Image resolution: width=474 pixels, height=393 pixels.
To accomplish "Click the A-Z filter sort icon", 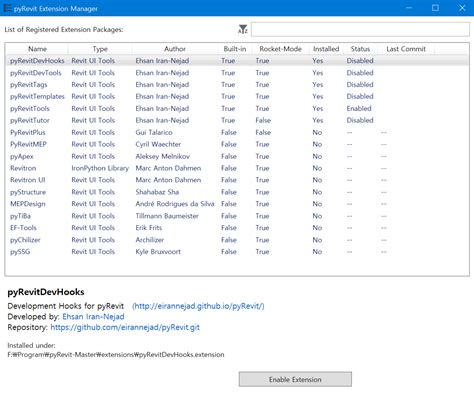I will point(243,29).
